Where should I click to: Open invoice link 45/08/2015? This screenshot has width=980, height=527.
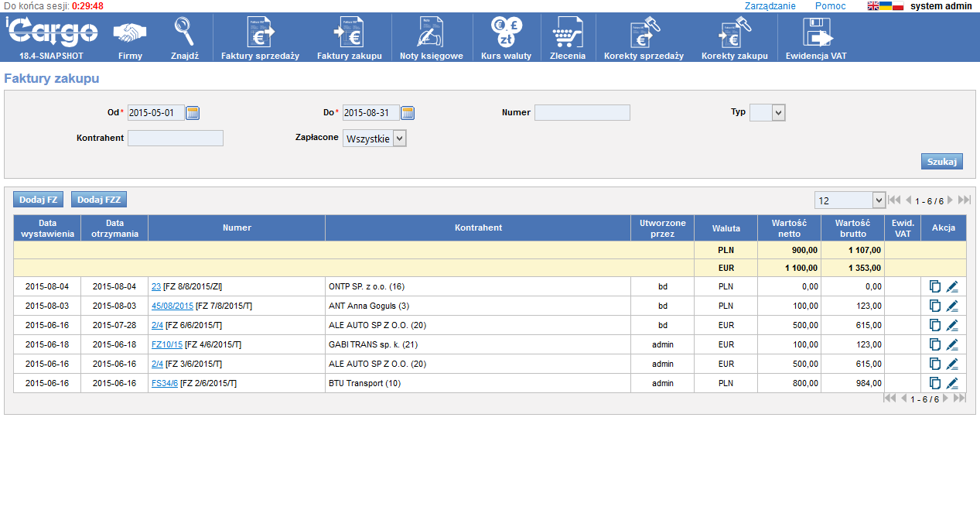172,306
